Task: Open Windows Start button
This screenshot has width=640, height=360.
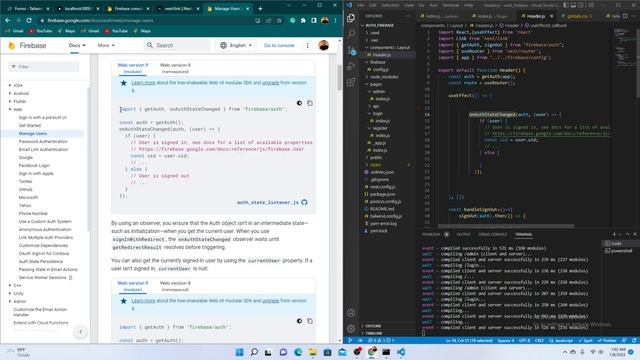Action: pos(240,352)
